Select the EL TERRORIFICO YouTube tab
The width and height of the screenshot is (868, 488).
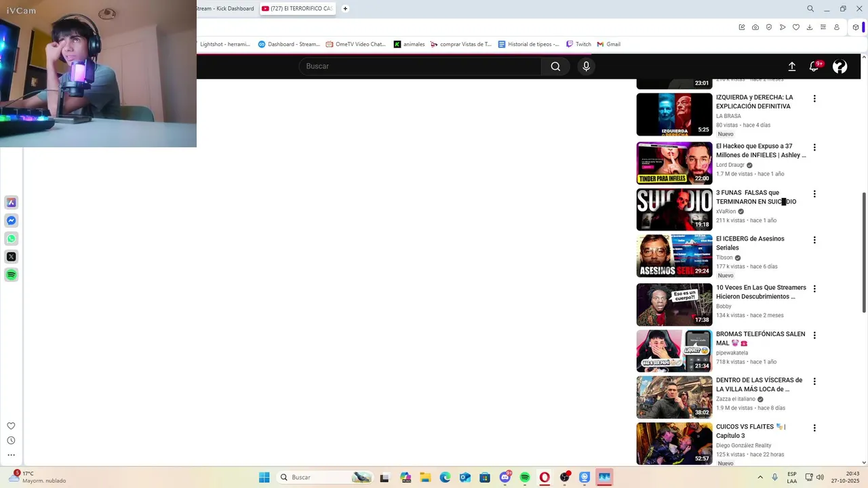coord(297,9)
